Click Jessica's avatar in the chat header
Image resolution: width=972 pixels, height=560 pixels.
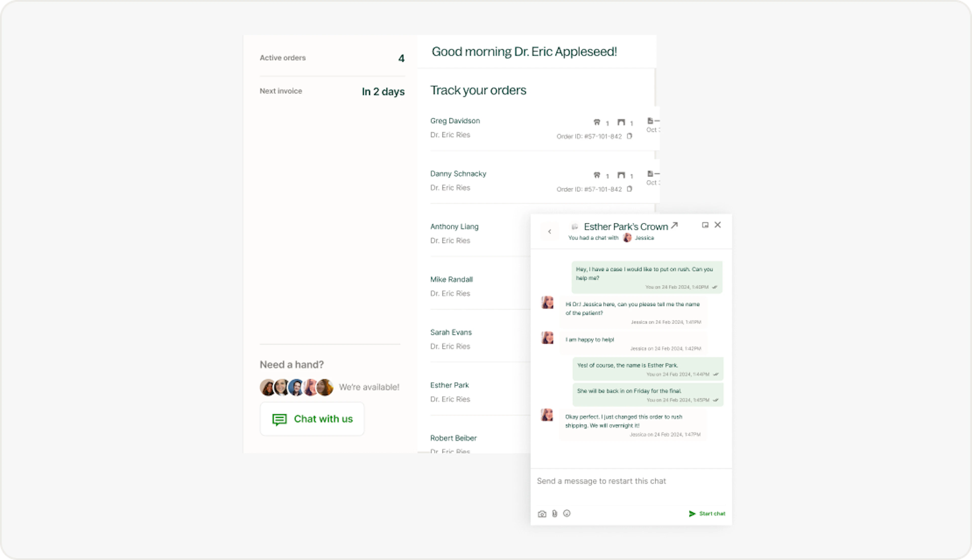(627, 238)
